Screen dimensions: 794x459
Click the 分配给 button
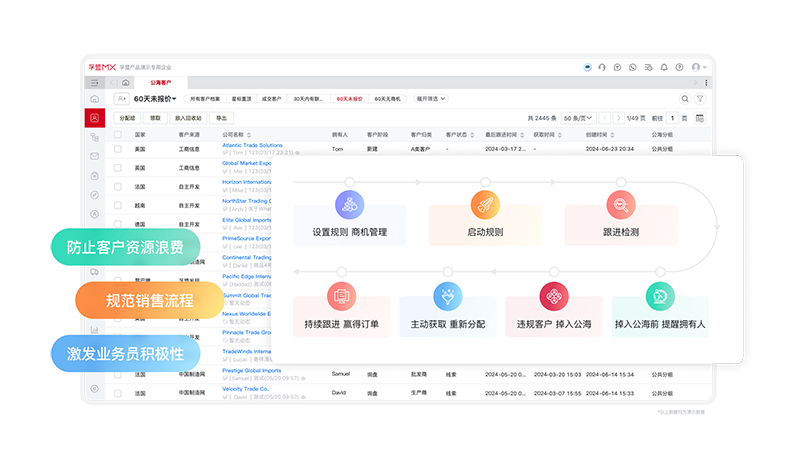click(127, 118)
